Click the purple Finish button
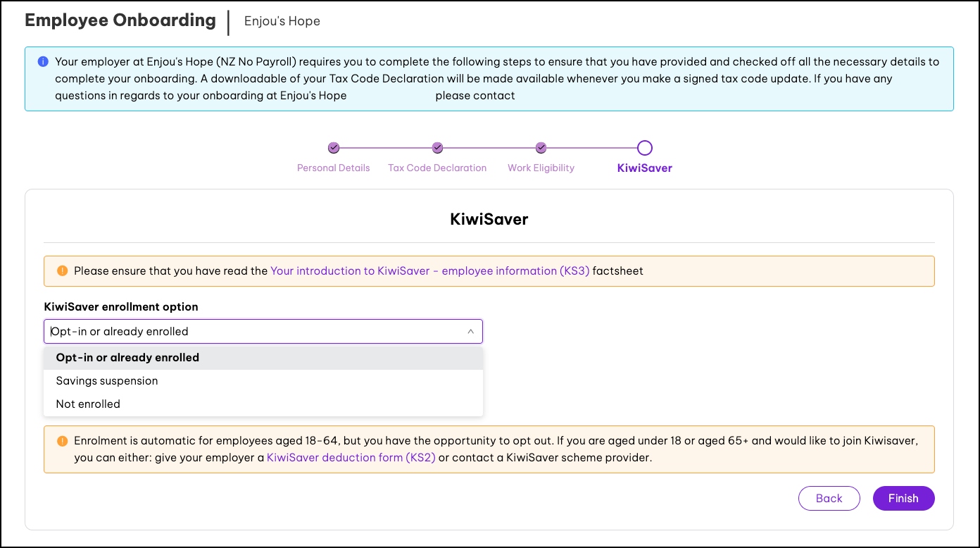The height and width of the screenshot is (548, 980). coord(903,498)
